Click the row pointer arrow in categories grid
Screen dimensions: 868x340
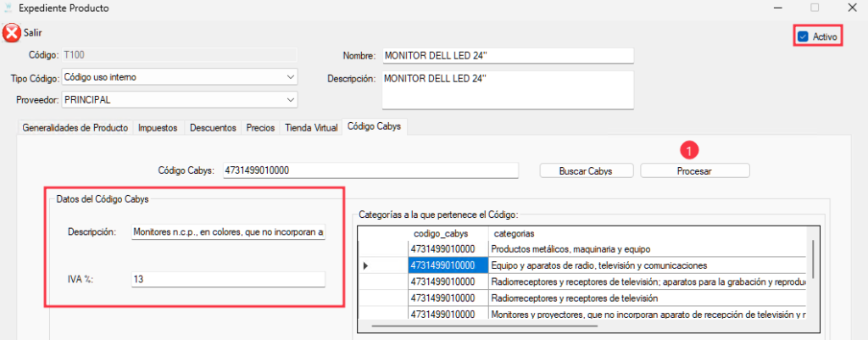[x=365, y=265]
